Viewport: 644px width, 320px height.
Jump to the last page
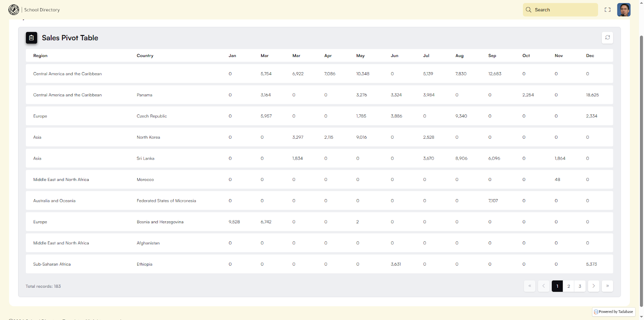(607, 286)
